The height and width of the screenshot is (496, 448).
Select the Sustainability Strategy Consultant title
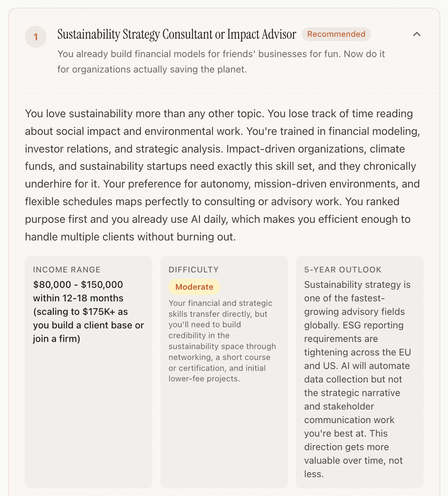point(177,34)
